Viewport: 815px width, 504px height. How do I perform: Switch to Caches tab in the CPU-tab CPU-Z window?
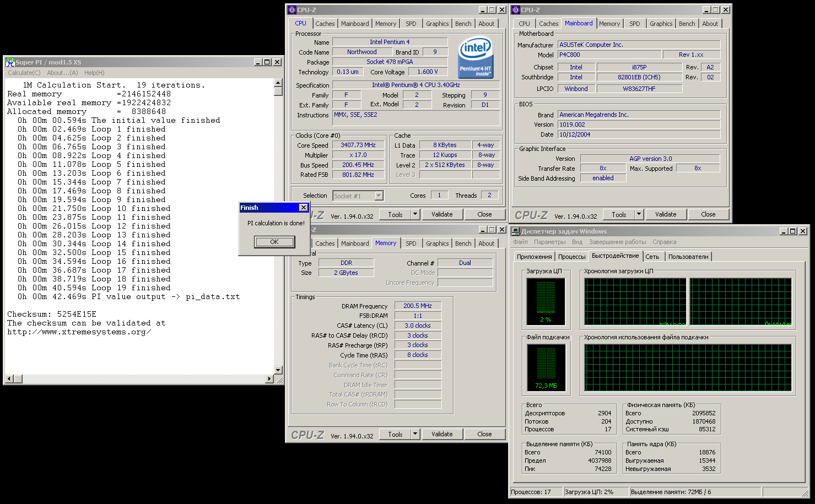pos(325,24)
